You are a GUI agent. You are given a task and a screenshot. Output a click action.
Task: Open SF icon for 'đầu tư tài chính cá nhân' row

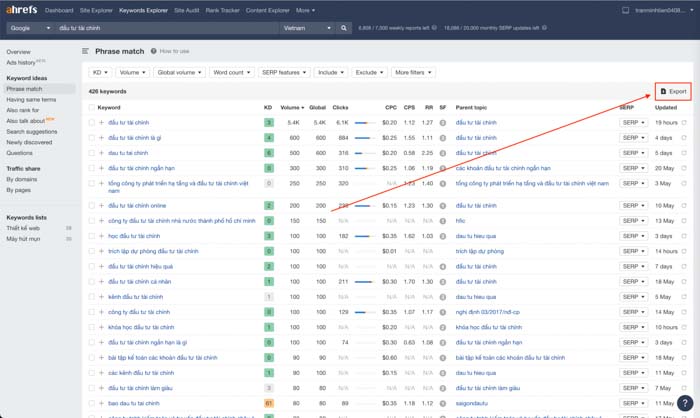443,282
